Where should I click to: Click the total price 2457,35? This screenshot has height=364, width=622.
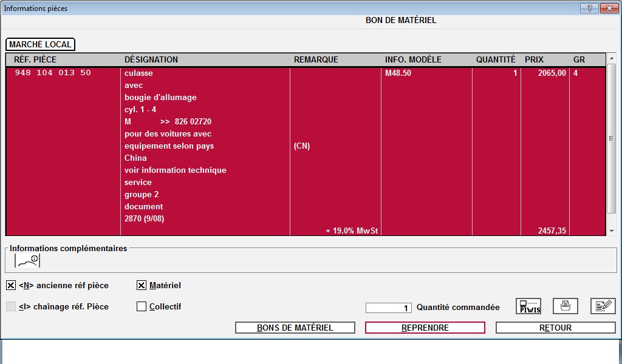click(552, 231)
